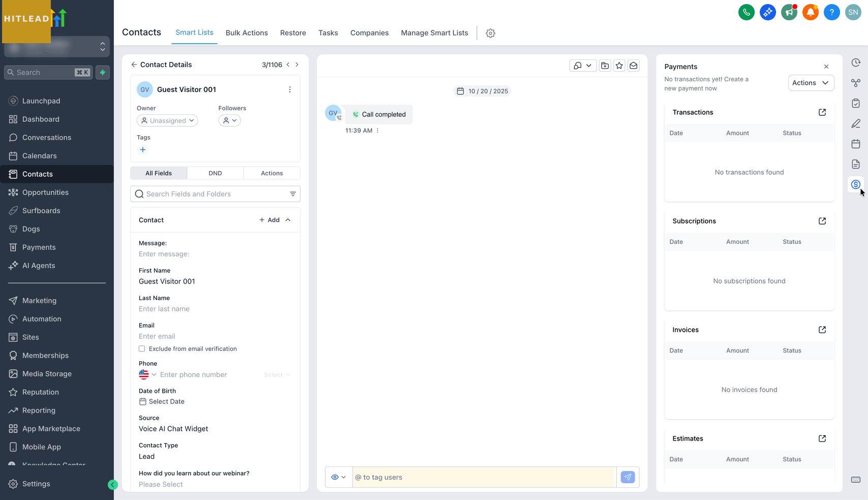Go to previous contact arrow
Viewport: 868px width, 500px height.
pyautogui.click(x=288, y=65)
